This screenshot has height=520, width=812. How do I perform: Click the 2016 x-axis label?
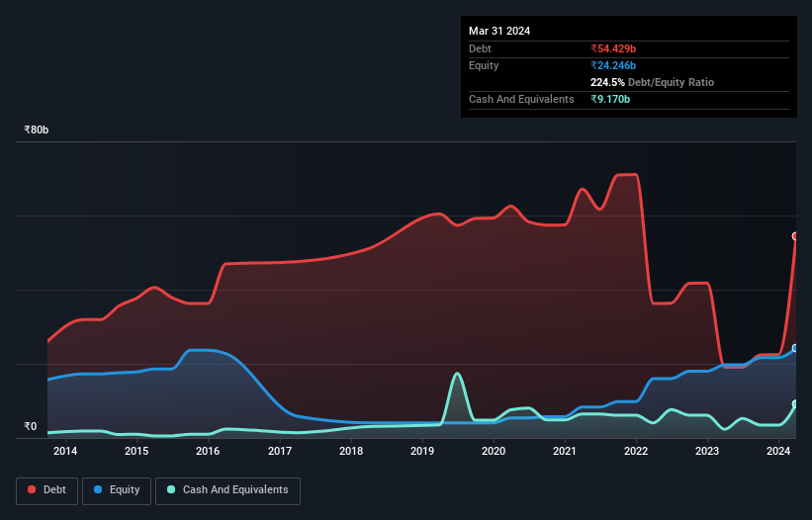coord(208,451)
